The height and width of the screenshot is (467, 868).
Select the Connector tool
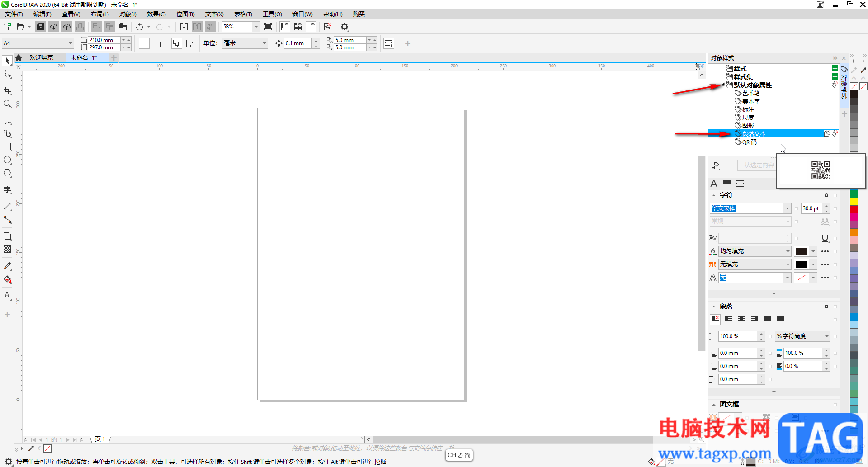pos(7,220)
